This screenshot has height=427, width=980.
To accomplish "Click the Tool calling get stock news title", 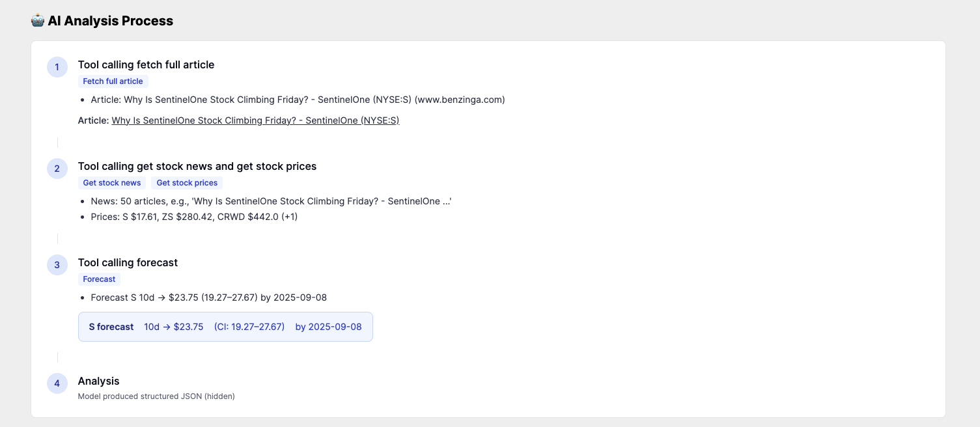I will [x=197, y=166].
